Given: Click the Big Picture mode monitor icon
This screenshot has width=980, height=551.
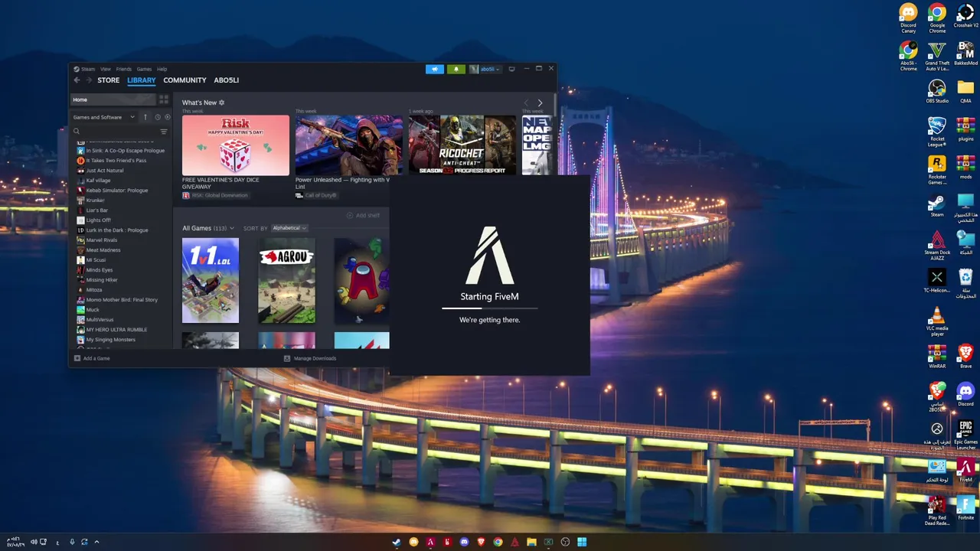Looking at the screenshot, I should (512, 69).
